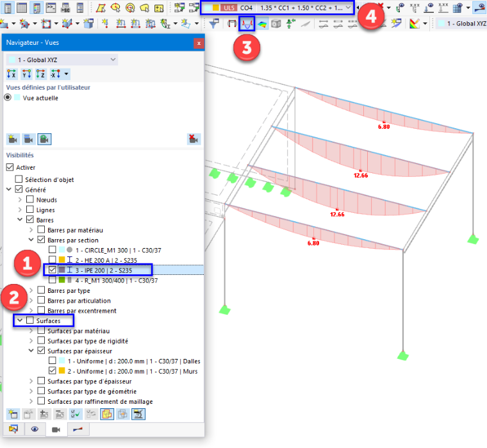Expand the Barres par type node

click(x=31, y=290)
